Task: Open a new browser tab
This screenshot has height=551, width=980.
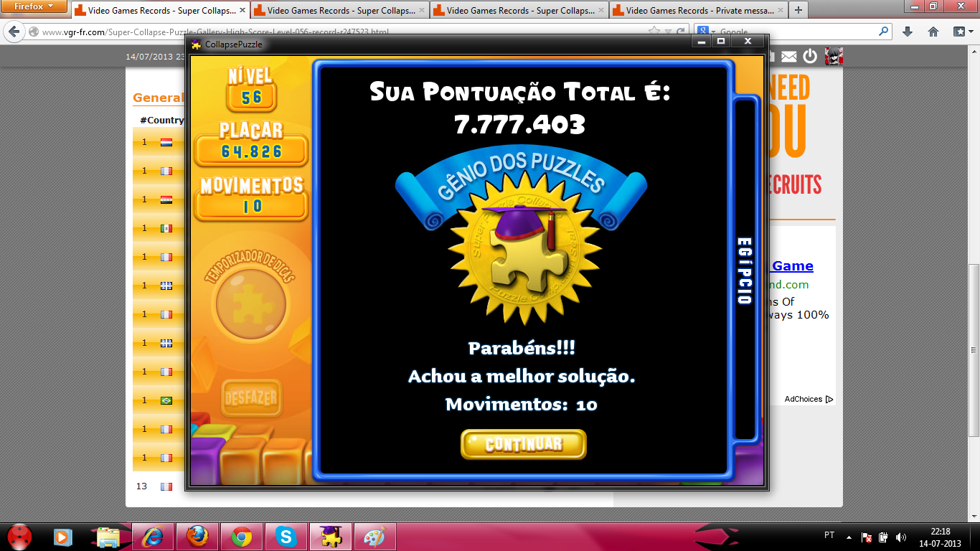Action: pyautogui.click(x=798, y=11)
